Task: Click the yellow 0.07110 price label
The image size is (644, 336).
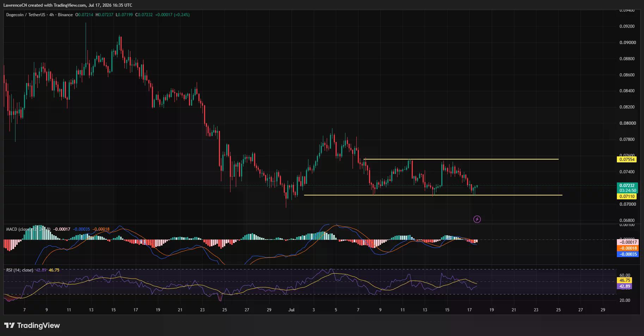Action: tap(626, 197)
